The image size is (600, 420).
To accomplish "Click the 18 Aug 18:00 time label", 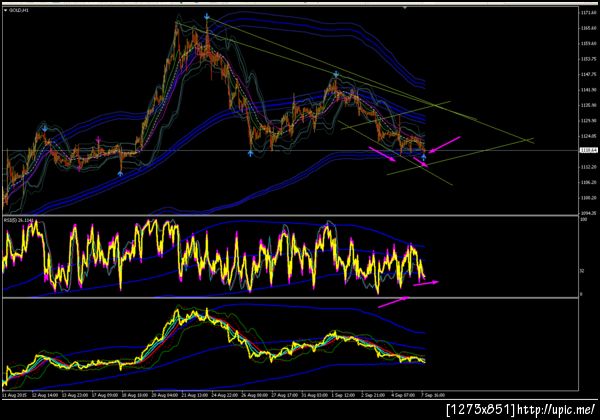I will click(x=135, y=395).
